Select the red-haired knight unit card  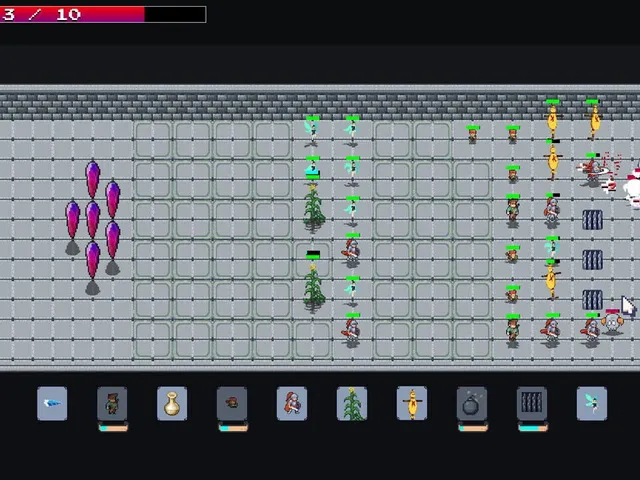[292, 403]
